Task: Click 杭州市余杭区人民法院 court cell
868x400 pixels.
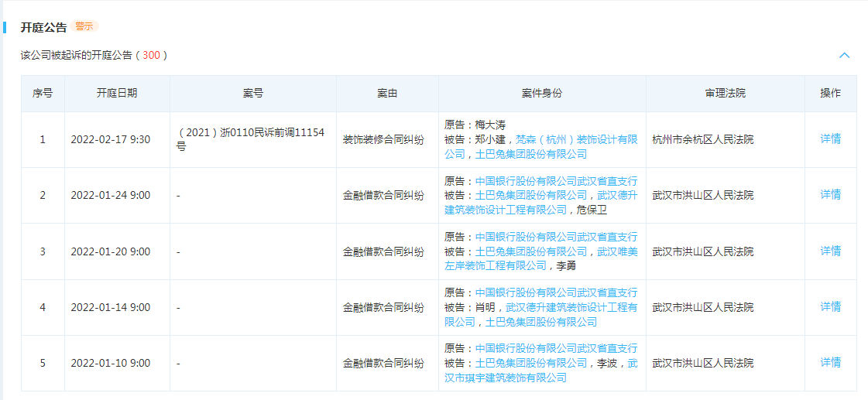Action: point(703,139)
